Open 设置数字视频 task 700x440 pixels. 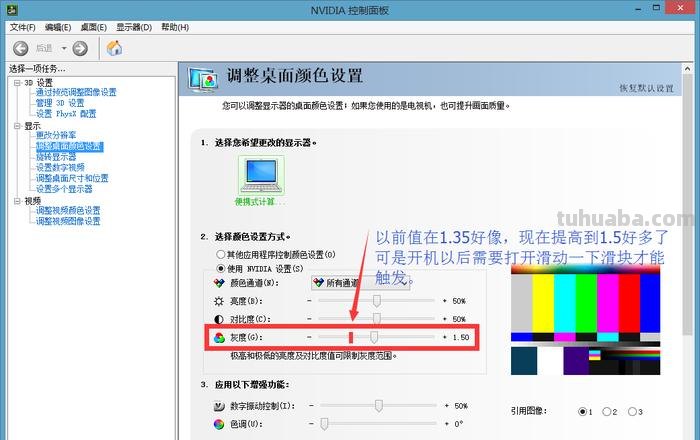pyautogui.click(x=60, y=167)
